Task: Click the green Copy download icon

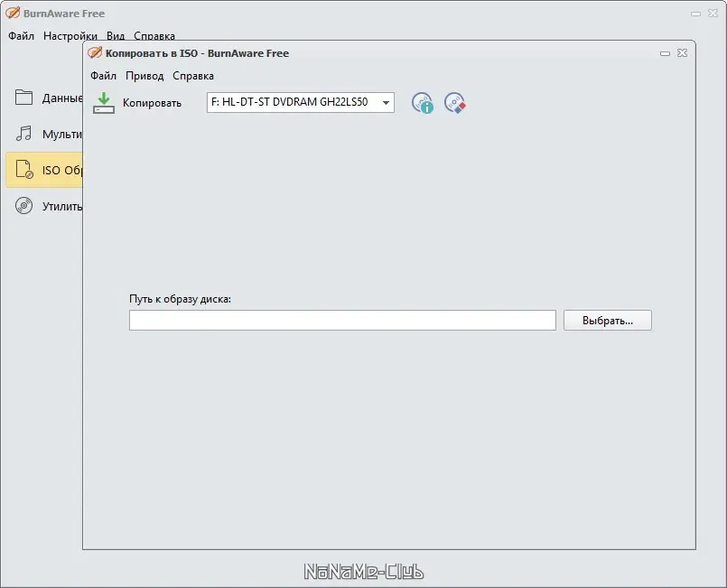Action: point(103,102)
